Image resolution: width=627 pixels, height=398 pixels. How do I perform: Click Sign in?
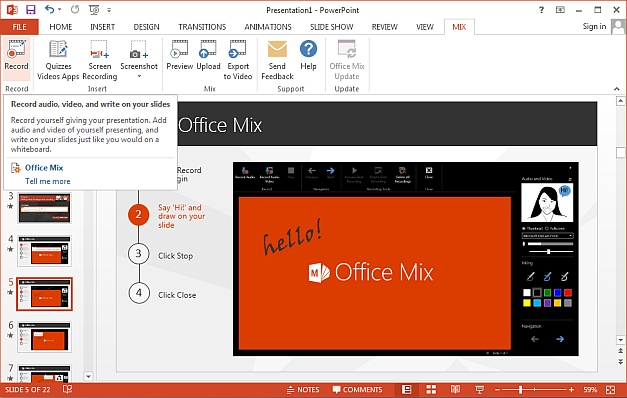click(x=594, y=26)
